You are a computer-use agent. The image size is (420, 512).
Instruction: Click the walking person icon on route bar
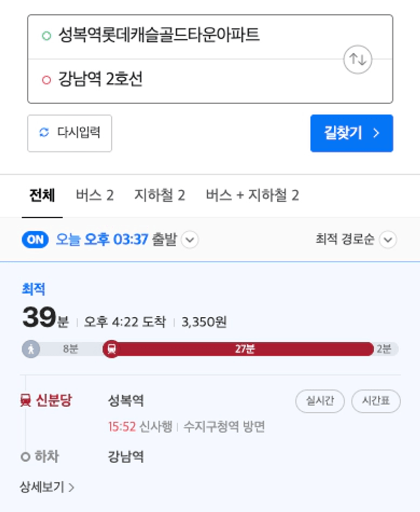click(x=31, y=349)
